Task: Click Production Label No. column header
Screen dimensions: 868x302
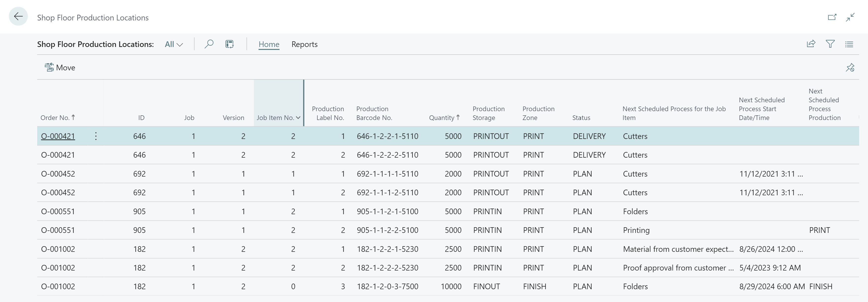Action: [x=328, y=113]
